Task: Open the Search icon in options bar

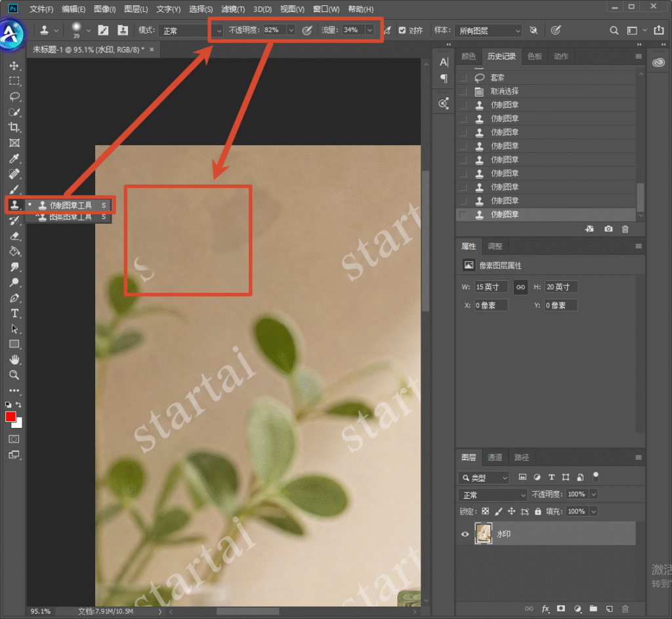Action: [614, 30]
